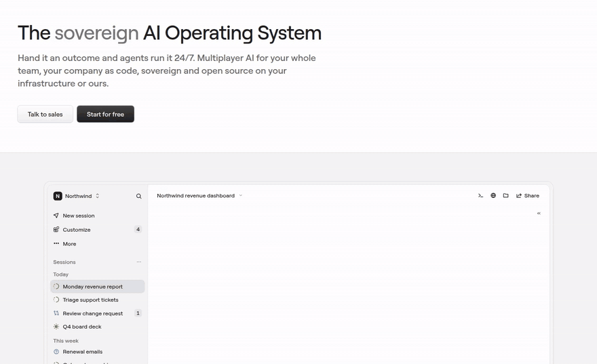
Task: Click the Triage support tickets status icon
Action: [x=56, y=300]
